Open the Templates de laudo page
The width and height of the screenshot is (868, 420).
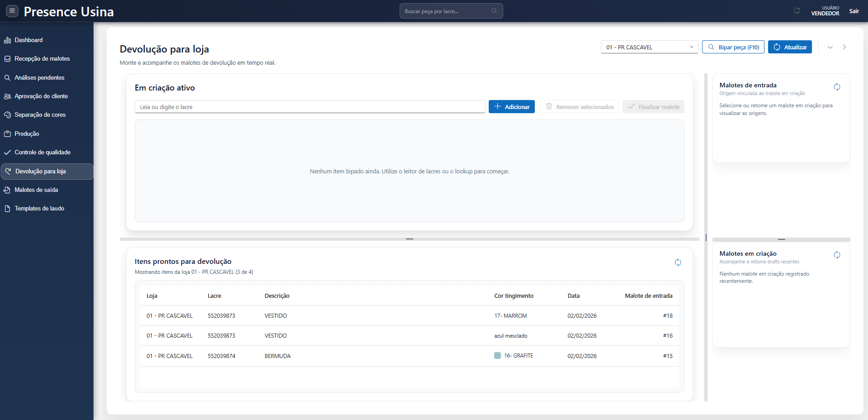(39, 209)
